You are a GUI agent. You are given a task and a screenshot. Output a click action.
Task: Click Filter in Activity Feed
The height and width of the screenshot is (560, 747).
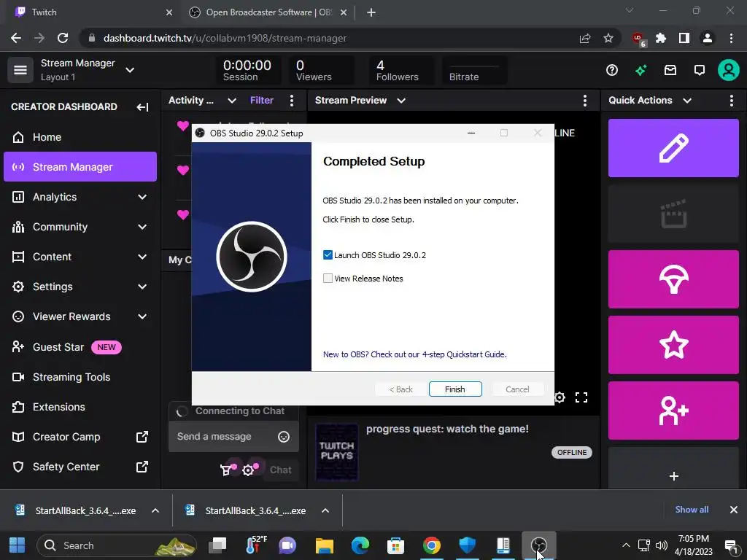click(262, 101)
